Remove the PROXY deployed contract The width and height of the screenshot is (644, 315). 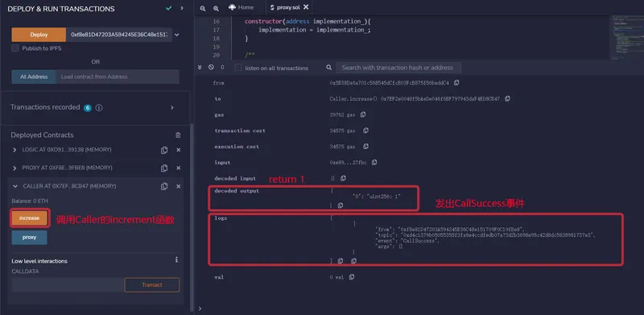[178, 168]
